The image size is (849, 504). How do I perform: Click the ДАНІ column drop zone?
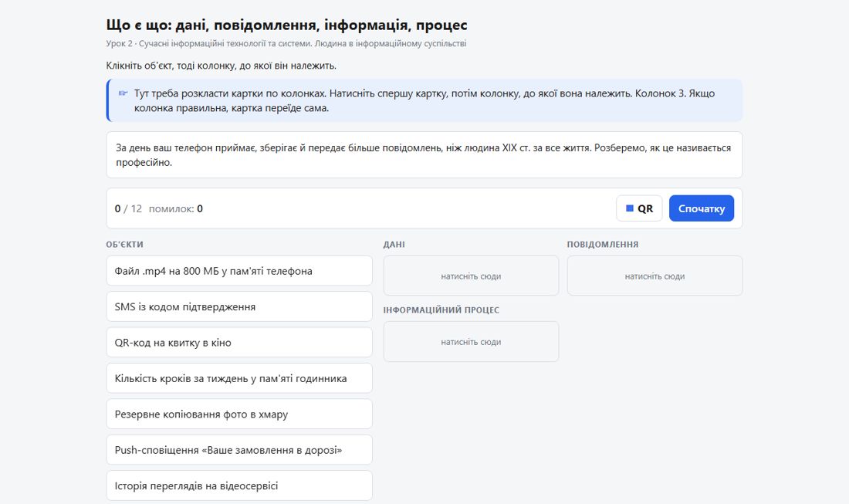point(471,276)
